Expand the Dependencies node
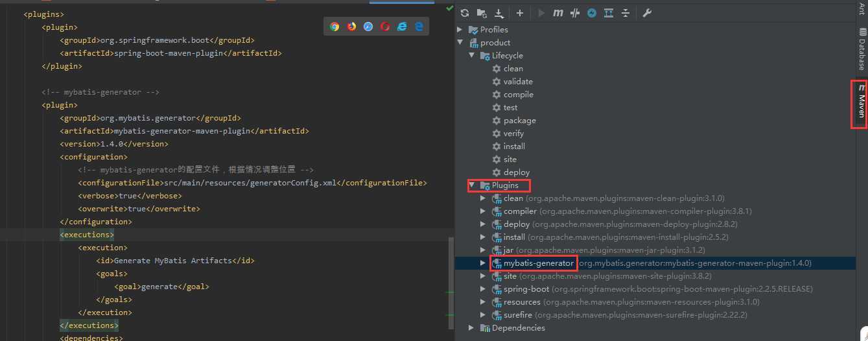This screenshot has width=868, height=341. tap(471, 328)
